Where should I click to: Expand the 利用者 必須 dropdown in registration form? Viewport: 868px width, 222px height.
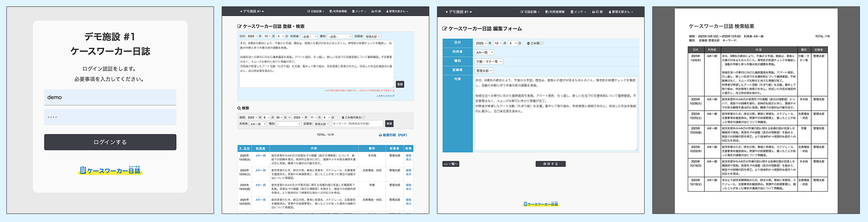pos(309,36)
